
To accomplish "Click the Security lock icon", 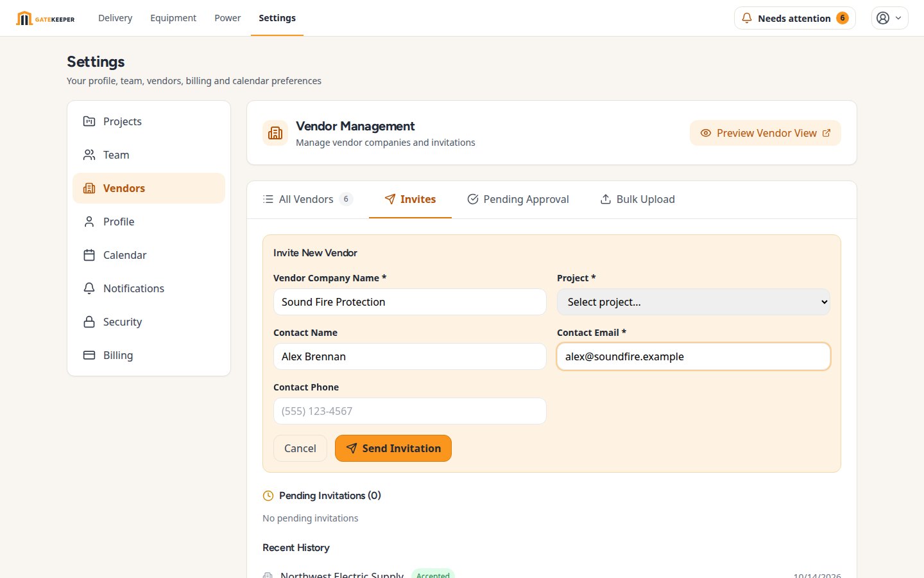I will pos(89,322).
